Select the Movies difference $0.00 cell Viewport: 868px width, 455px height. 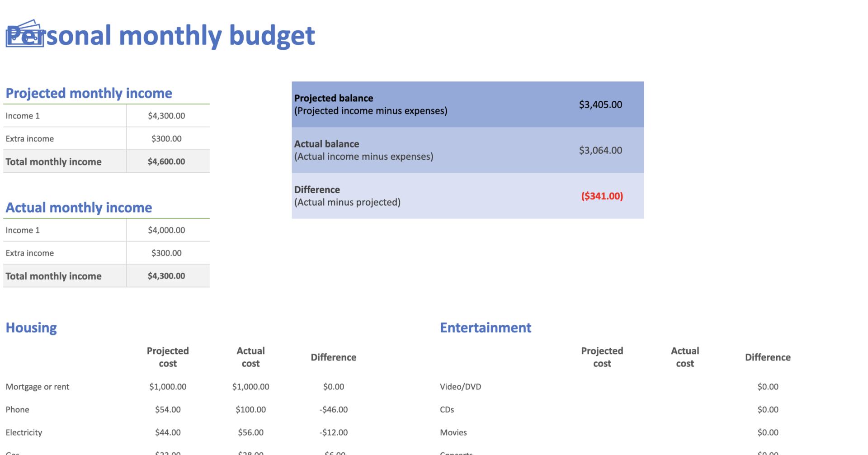pyautogui.click(x=768, y=432)
